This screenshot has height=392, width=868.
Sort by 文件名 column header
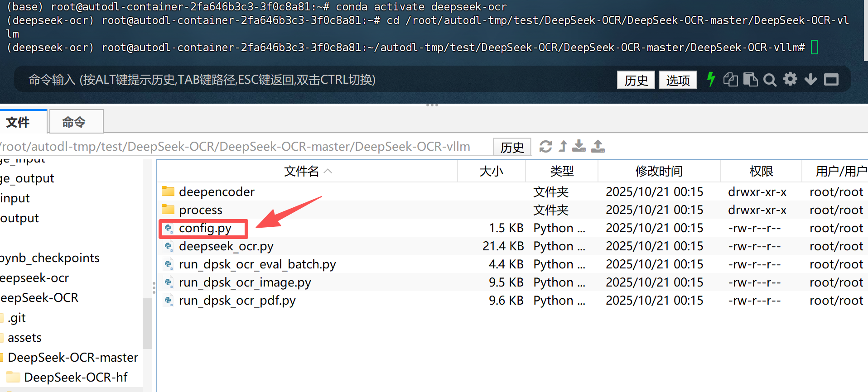[x=307, y=171]
